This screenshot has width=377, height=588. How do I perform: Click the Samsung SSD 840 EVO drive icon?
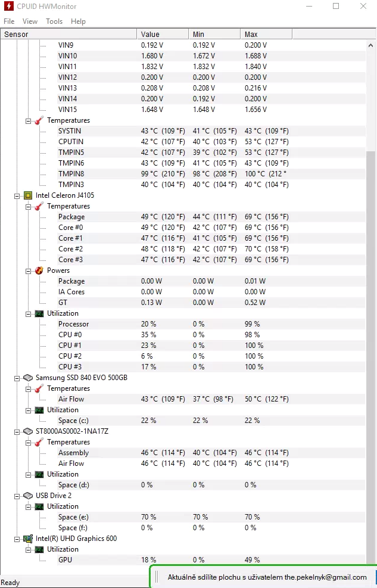(x=28, y=378)
